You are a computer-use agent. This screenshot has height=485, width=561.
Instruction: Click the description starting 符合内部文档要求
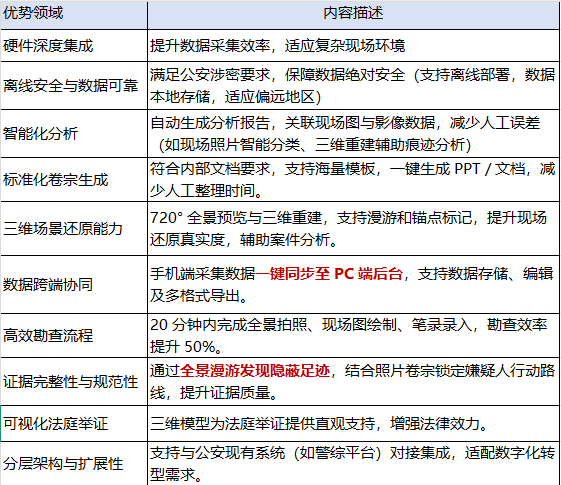(353, 179)
